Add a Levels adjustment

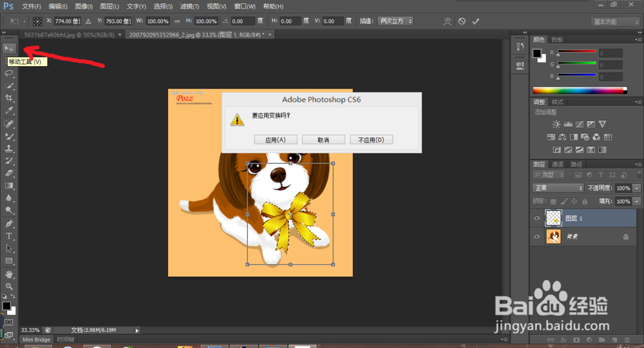click(568, 124)
